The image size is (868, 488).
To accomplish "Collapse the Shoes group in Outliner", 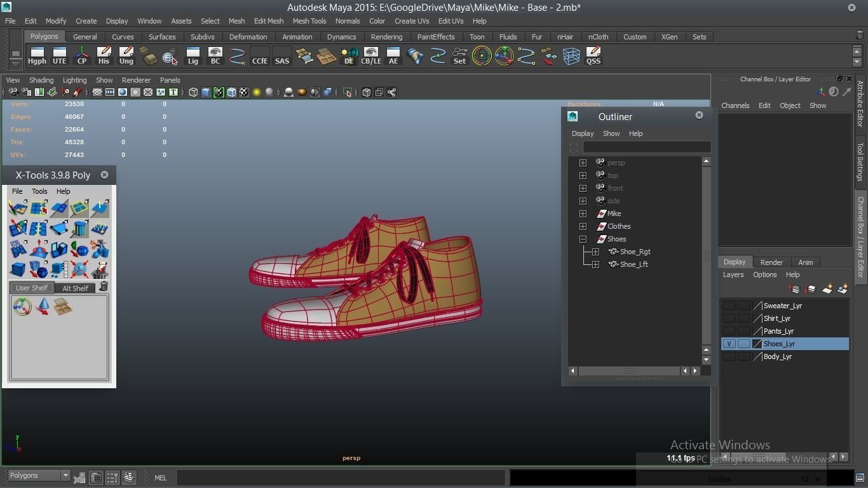I will 583,239.
